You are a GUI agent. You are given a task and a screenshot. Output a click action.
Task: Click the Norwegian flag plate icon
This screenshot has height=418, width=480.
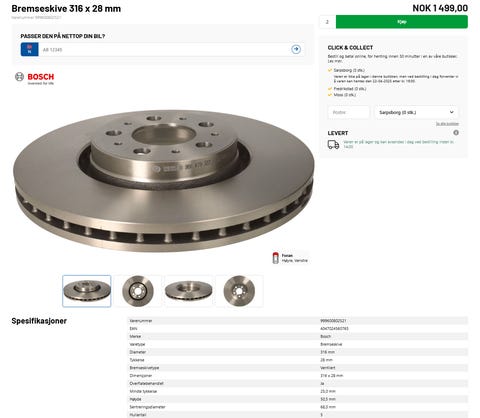[x=29, y=49]
